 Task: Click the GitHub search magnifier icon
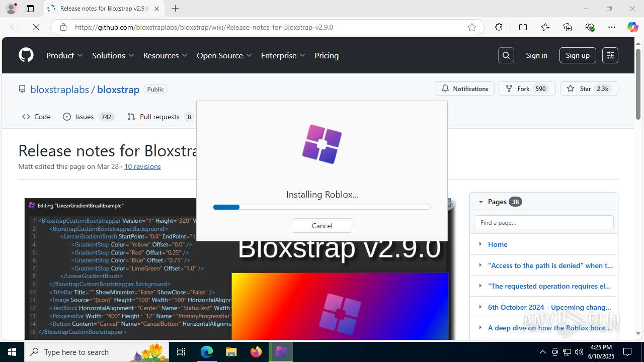pyautogui.click(x=506, y=55)
